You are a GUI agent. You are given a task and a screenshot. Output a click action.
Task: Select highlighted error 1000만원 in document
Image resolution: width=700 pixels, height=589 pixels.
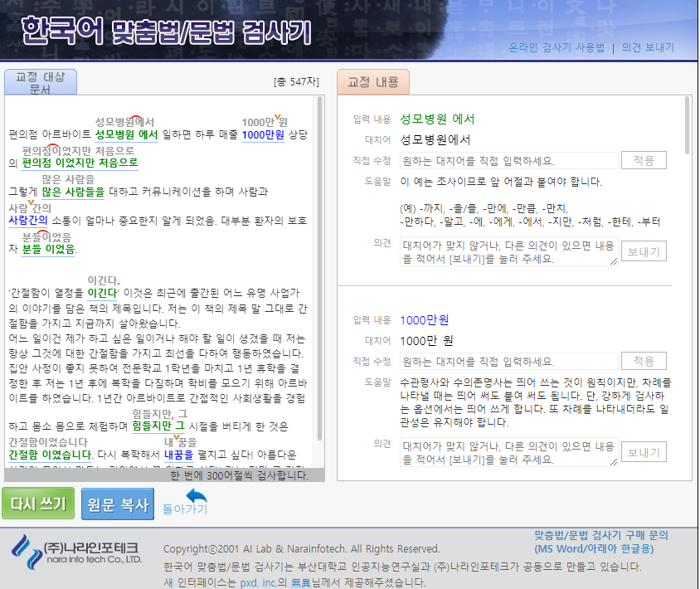[263, 134]
